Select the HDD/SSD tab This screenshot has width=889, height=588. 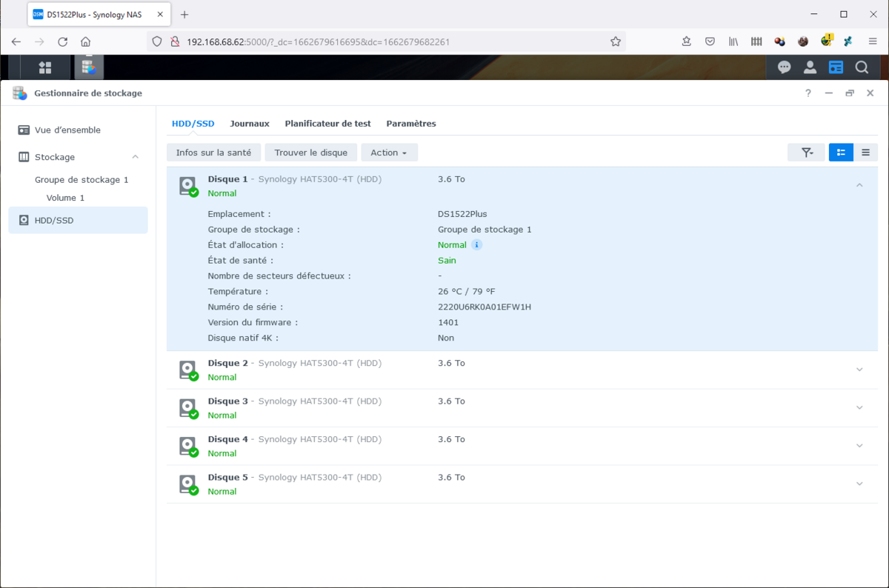pos(193,124)
